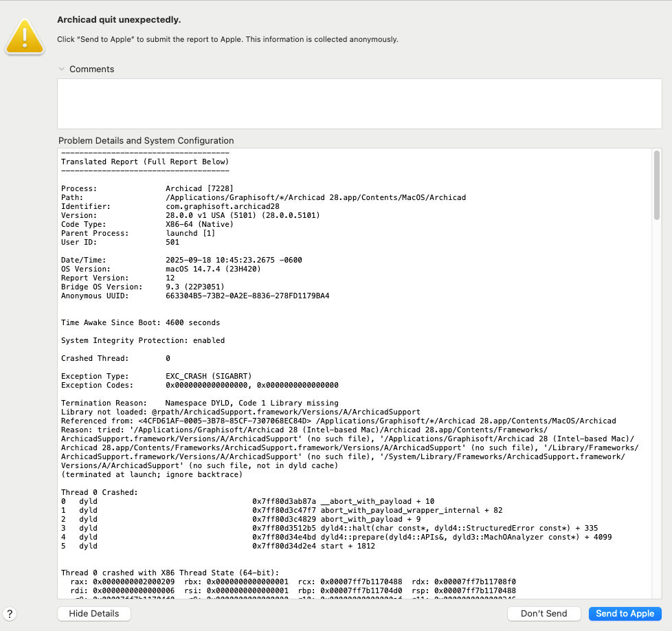
Task: Click the 'Termination Reason: Namespace DYLD' line
Action: pyautogui.click(x=200, y=403)
